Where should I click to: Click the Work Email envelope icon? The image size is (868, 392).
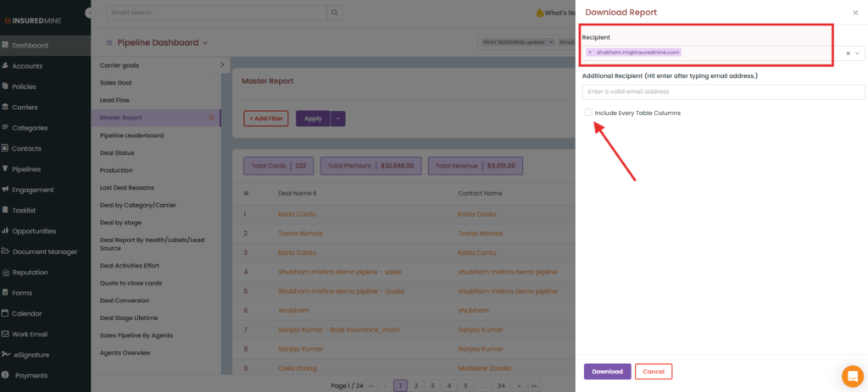(5, 334)
